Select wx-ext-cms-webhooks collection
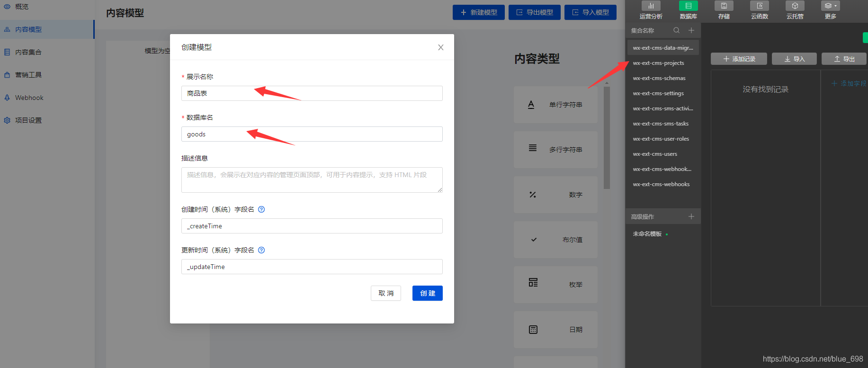 (x=663, y=184)
